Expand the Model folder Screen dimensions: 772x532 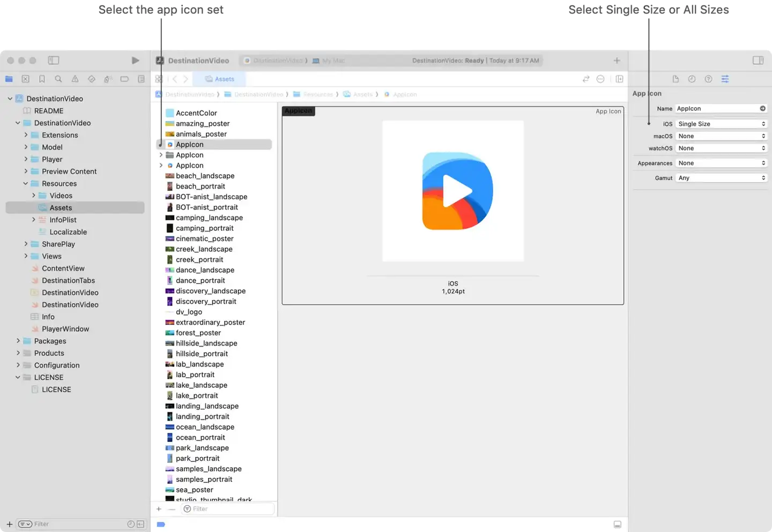coord(26,147)
